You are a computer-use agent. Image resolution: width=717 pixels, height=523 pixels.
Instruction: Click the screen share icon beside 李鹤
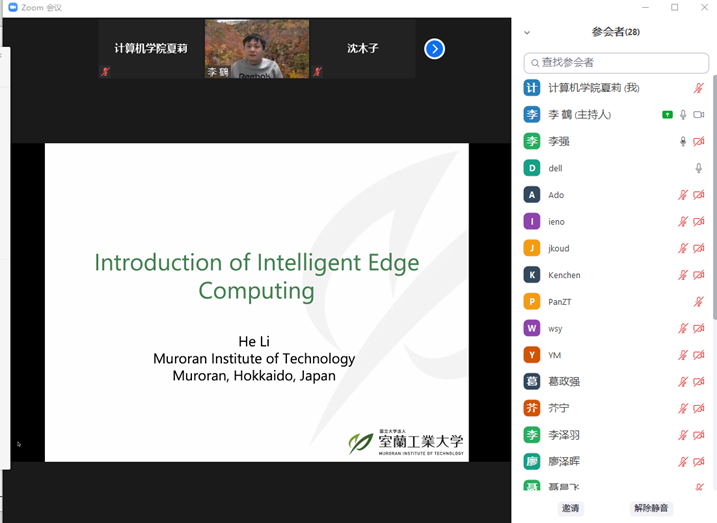click(x=667, y=115)
